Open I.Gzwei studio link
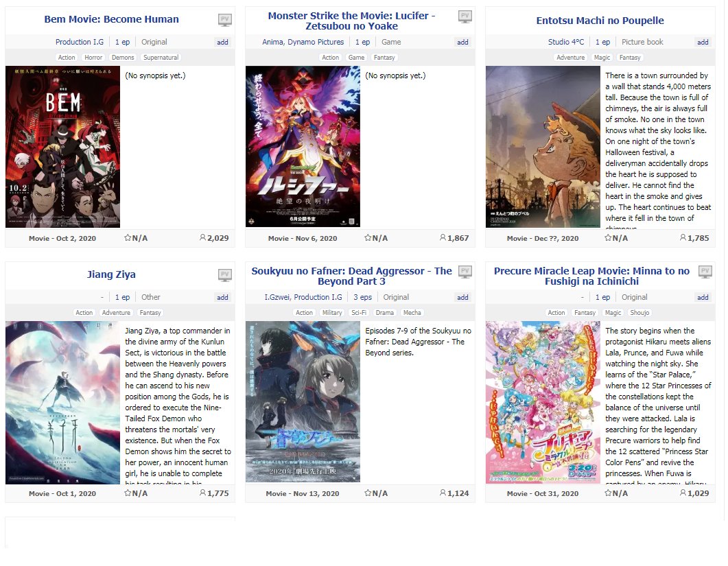This screenshot has height=566, width=728. [x=277, y=297]
